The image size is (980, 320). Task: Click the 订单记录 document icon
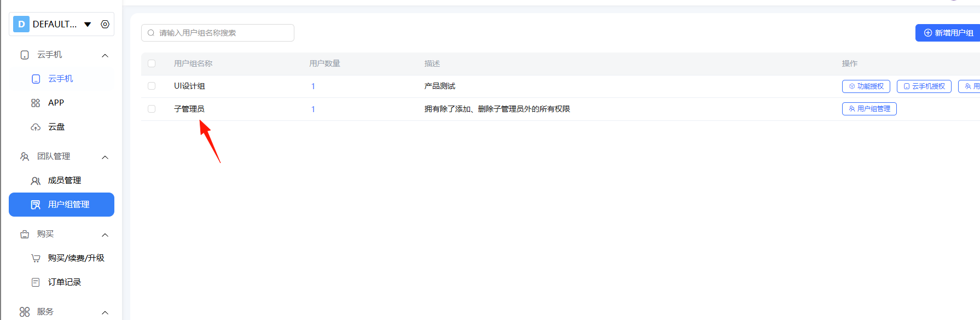36,282
